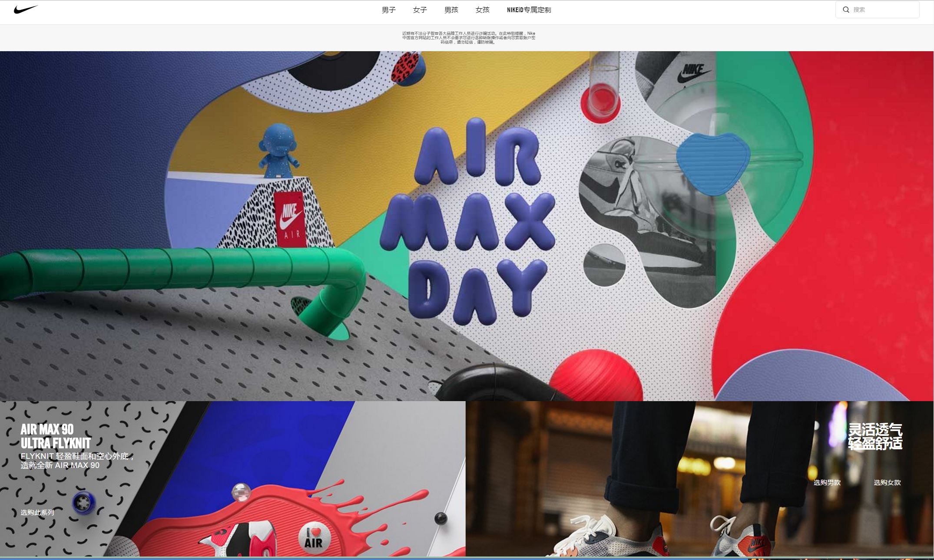Open the Air Max Day hero banner

click(467, 226)
